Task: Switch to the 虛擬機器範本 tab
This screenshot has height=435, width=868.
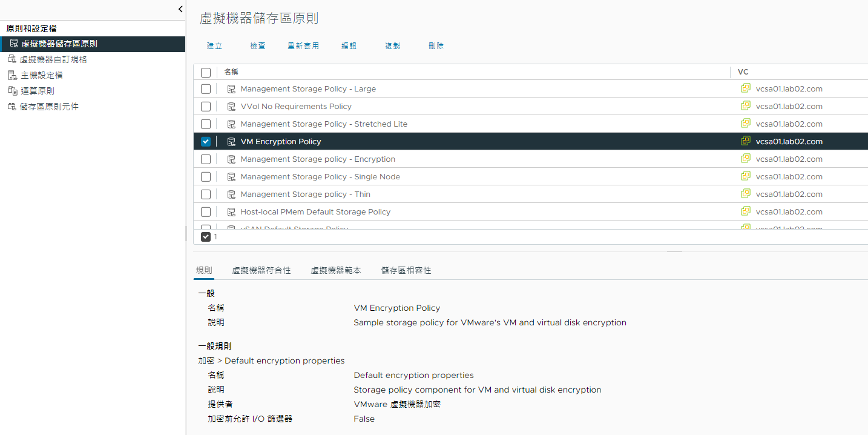Action: click(x=336, y=270)
